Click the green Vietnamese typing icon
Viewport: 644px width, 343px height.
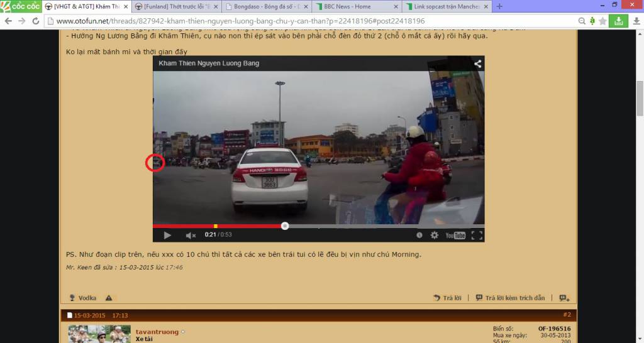tap(592, 21)
